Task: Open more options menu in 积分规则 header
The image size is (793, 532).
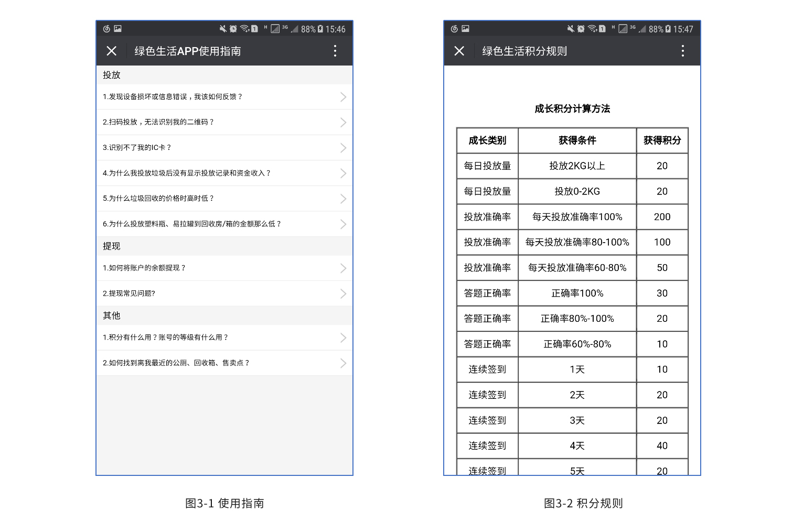Action: pos(682,51)
